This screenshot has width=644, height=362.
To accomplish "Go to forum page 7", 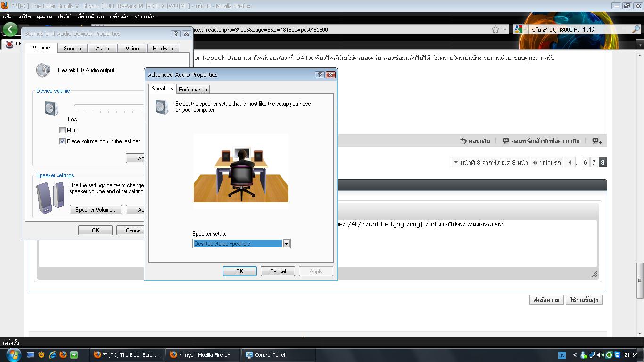I will 594,162.
